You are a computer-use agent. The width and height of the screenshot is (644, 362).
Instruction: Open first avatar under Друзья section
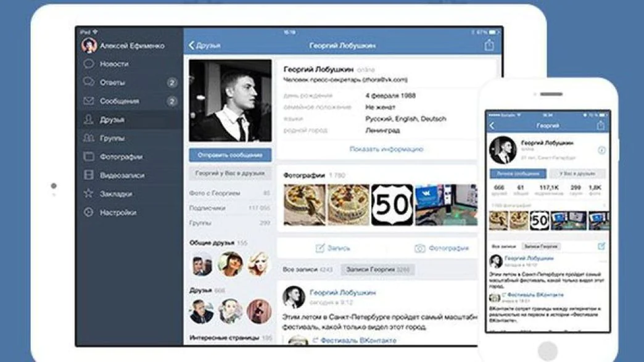pos(202,311)
